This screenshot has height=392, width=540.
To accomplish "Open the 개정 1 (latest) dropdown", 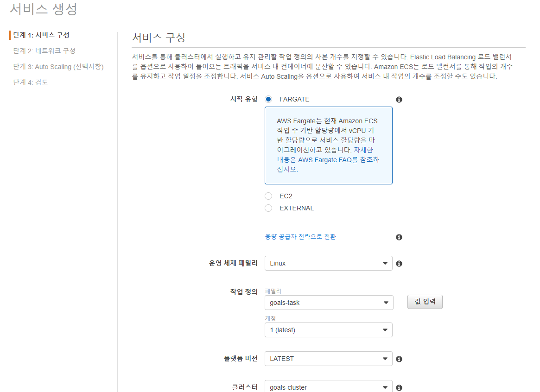I will 328,330.
